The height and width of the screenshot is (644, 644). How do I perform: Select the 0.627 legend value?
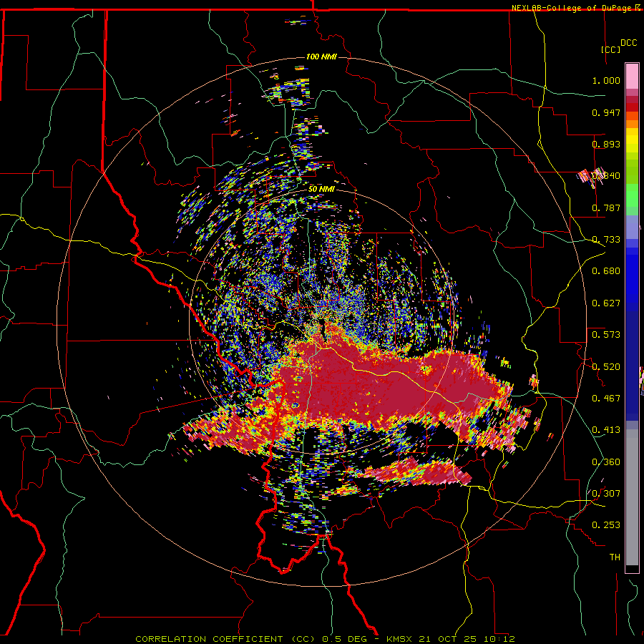point(606,303)
